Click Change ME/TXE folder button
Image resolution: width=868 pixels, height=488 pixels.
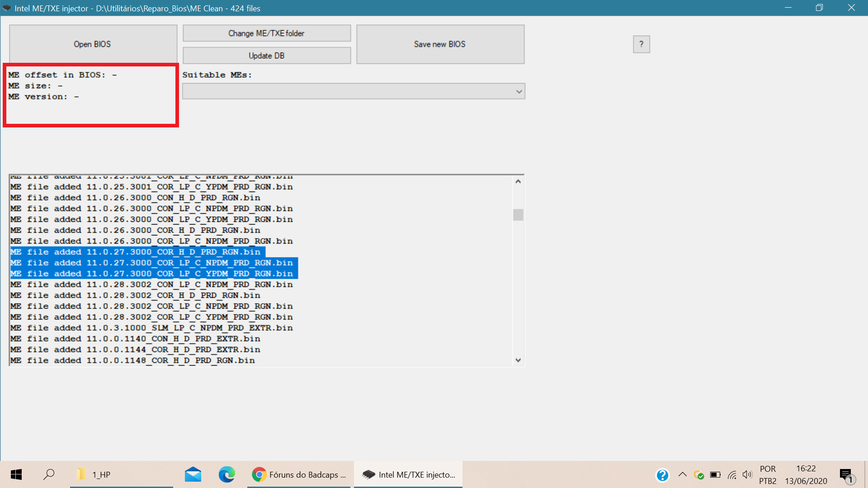click(x=267, y=33)
